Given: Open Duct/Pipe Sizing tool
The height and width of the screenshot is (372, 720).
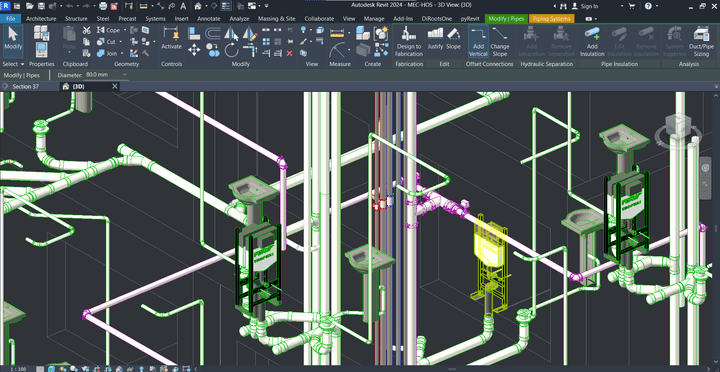Looking at the screenshot, I should pyautogui.click(x=701, y=41).
